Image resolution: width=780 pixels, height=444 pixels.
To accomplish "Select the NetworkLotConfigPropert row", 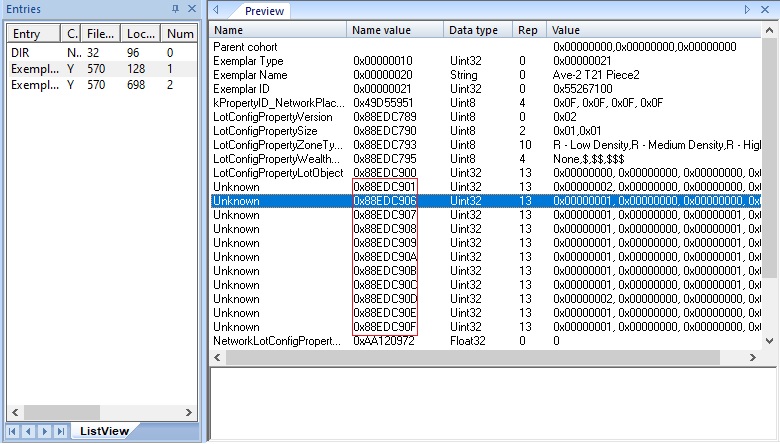I will pyautogui.click(x=485, y=341).
